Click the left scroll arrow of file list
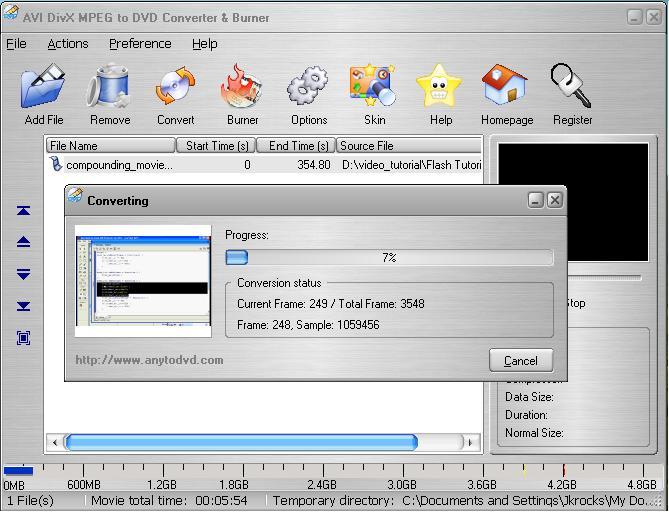669x512 pixels. pos(55,442)
